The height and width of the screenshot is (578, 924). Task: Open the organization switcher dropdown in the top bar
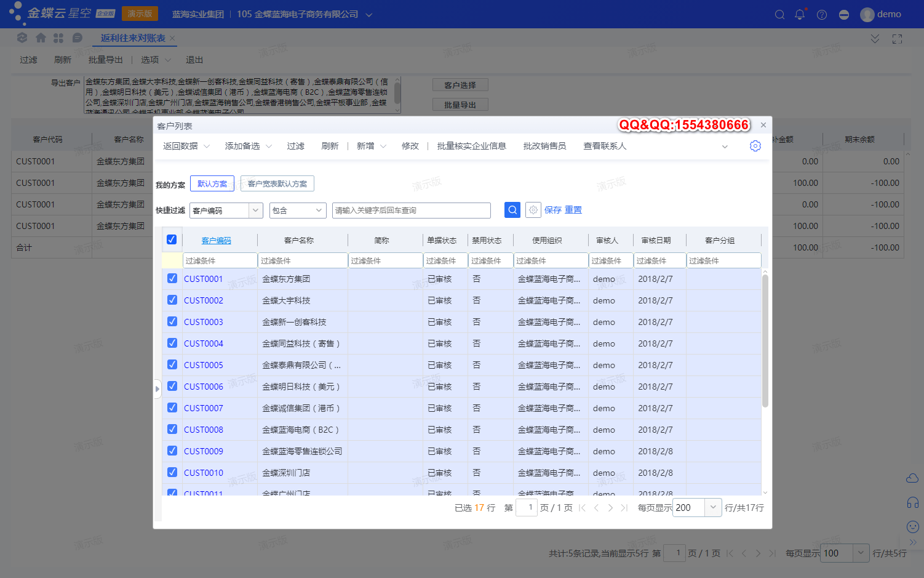369,15
